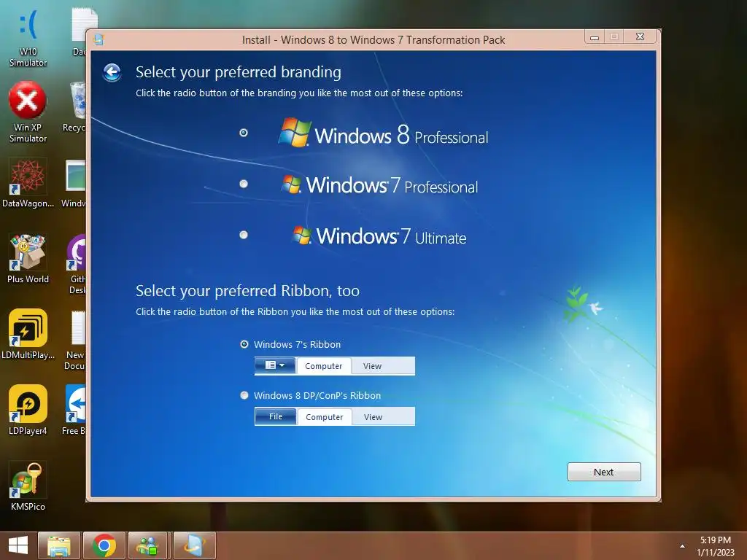Choose the Windows 8 DP/ConP's Ribbon option
This screenshot has height=560, width=747.
tap(244, 395)
